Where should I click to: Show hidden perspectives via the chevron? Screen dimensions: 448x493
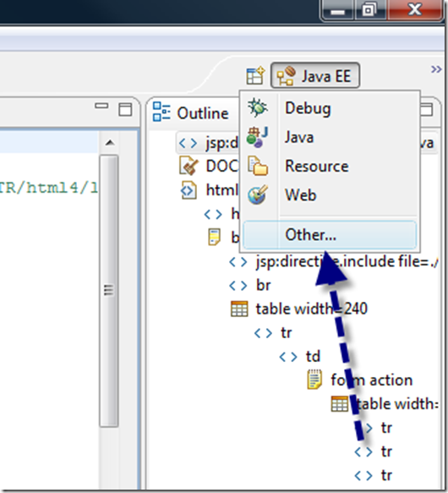coord(436,68)
